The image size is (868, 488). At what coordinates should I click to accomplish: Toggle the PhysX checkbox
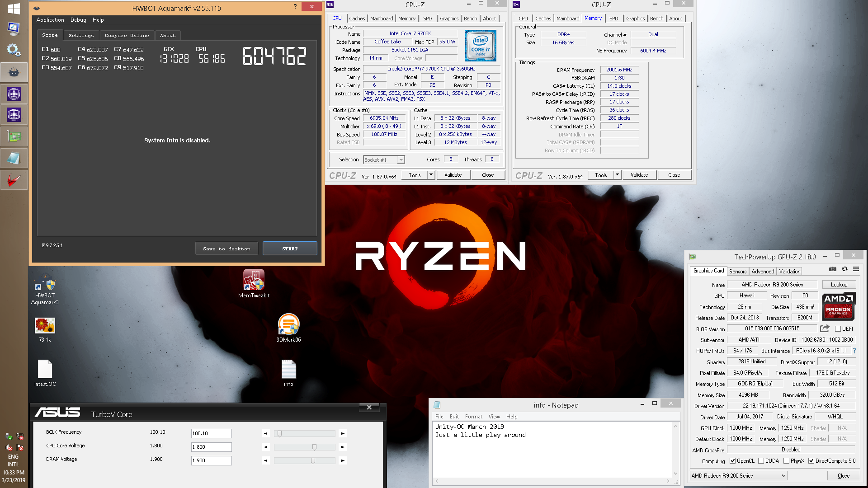786,461
